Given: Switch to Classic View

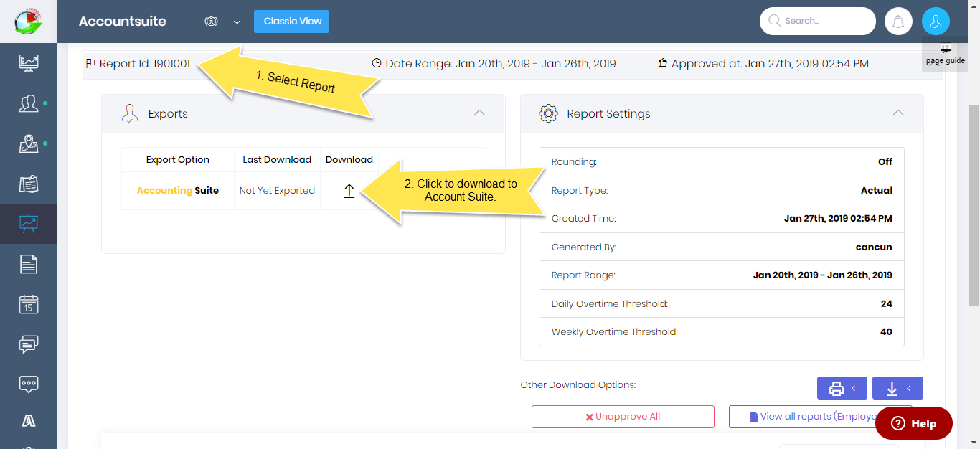Looking at the screenshot, I should point(292,22).
